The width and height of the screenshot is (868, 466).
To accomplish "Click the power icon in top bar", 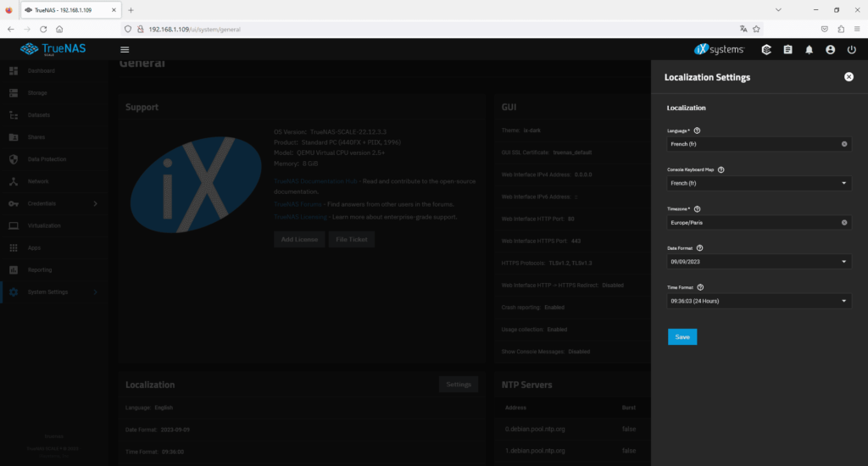I will point(851,50).
